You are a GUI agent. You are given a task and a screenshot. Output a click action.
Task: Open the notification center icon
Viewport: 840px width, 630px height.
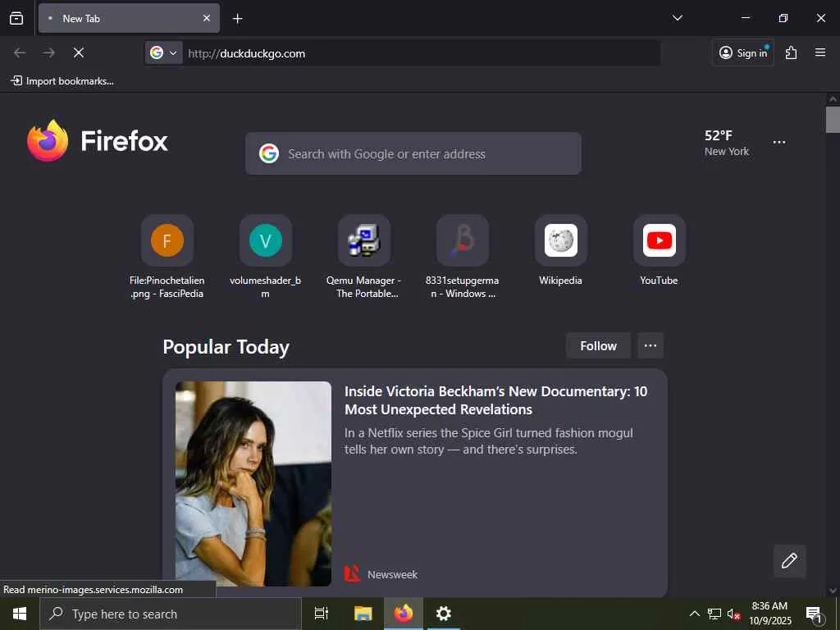(x=815, y=614)
